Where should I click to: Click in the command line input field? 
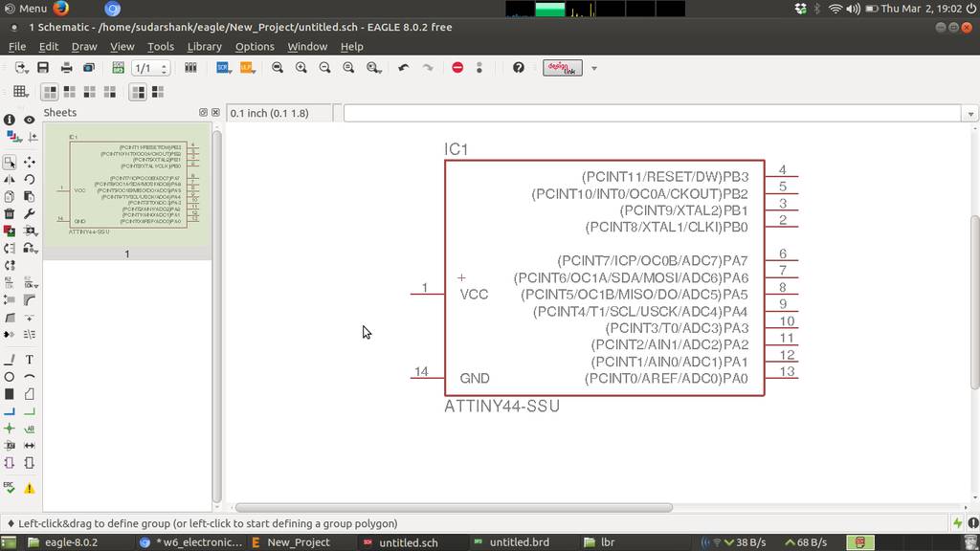coord(652,114)
